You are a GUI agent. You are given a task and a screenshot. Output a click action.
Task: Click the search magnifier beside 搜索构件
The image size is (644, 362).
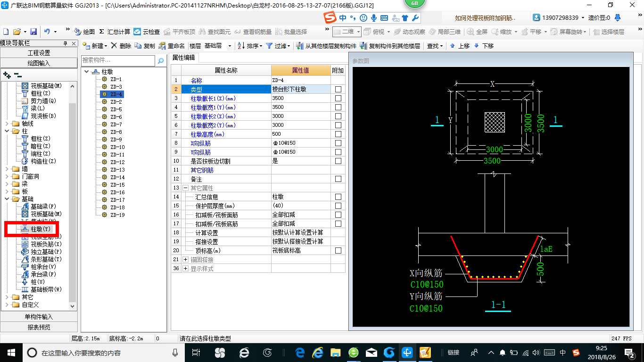pos(161,61)
